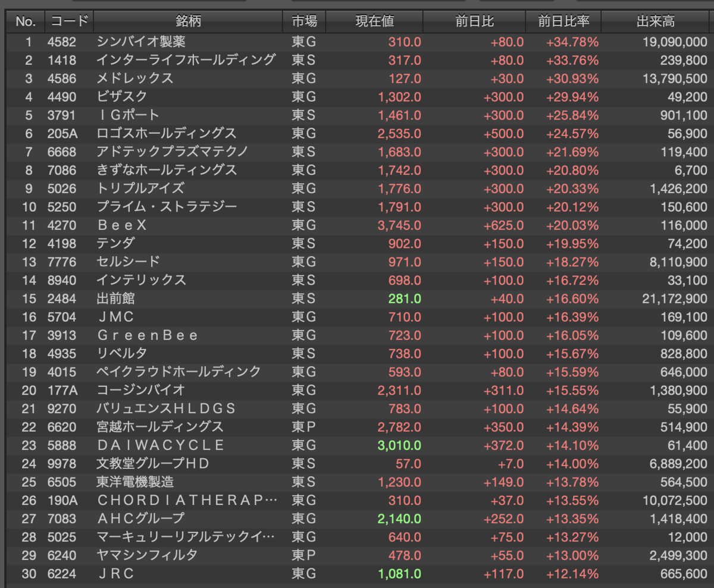714x588 pixels.
Task: Click green current price 1,081.0
Action: 399,573
